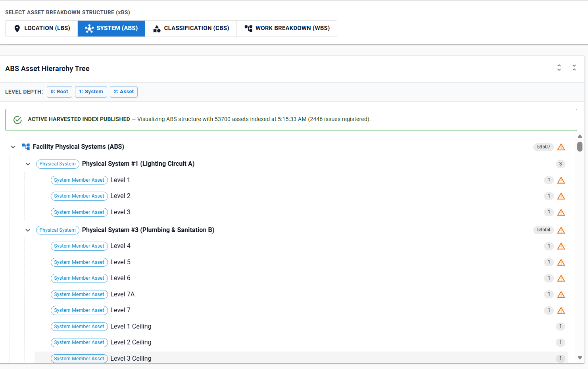588x369 pixels.
Task: Click warning icon on Level 4 row
Action: 561,246
